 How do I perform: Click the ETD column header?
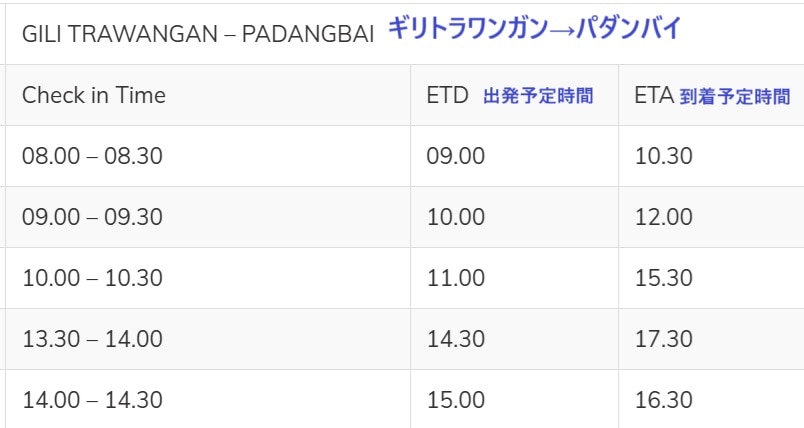(x=448, y=96)
